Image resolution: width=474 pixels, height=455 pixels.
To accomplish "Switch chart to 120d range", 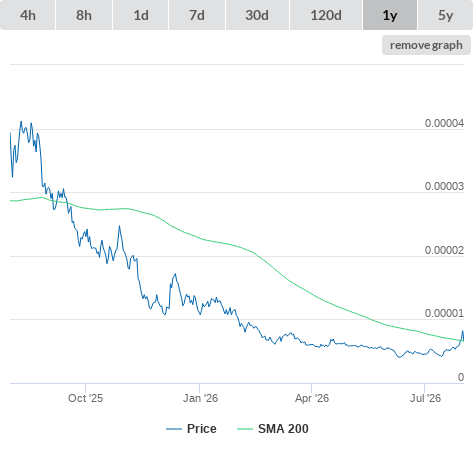I will click(326, 15).
